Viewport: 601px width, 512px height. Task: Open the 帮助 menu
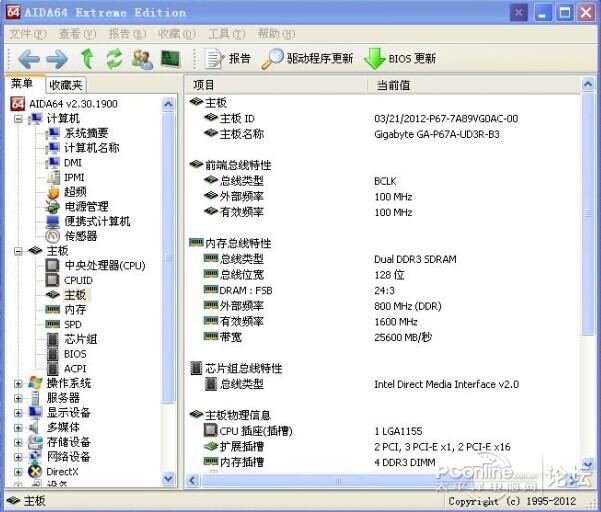coord(276,34)
